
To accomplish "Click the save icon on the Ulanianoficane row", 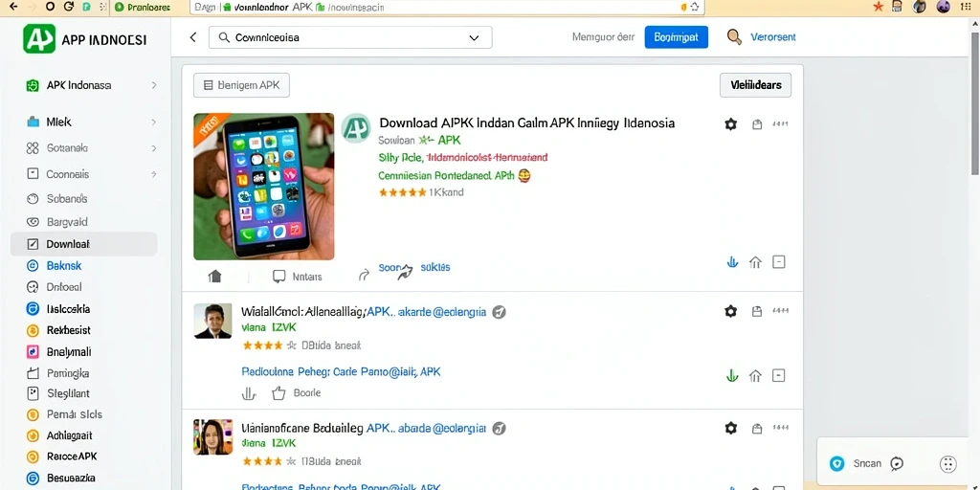I will tap(757, 428).
